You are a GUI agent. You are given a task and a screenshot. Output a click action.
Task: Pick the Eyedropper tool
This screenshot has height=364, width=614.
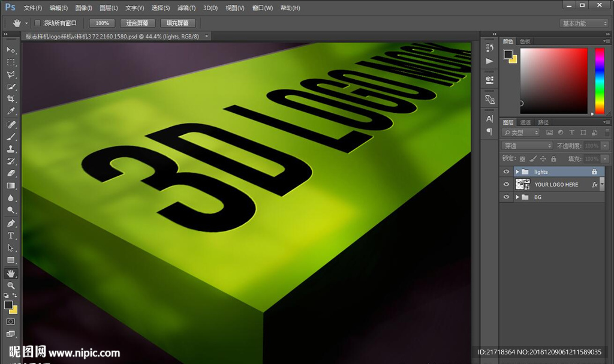(x=11, y=112)
